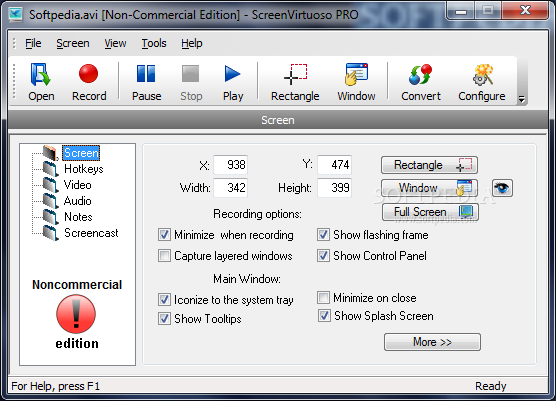This screenshot has width=556, height=401.
Task: Enable Capture layered windows
Action: [164, 256]
